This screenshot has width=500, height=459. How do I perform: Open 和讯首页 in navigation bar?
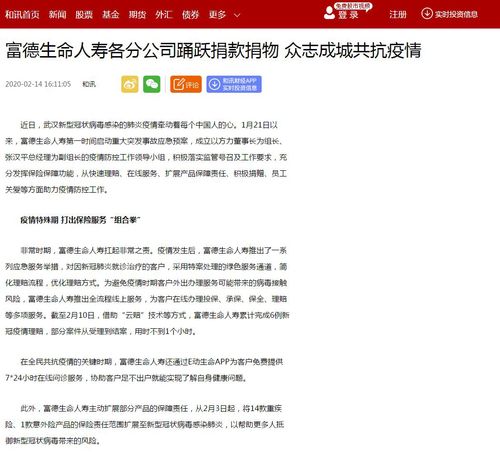coord(22,14)
